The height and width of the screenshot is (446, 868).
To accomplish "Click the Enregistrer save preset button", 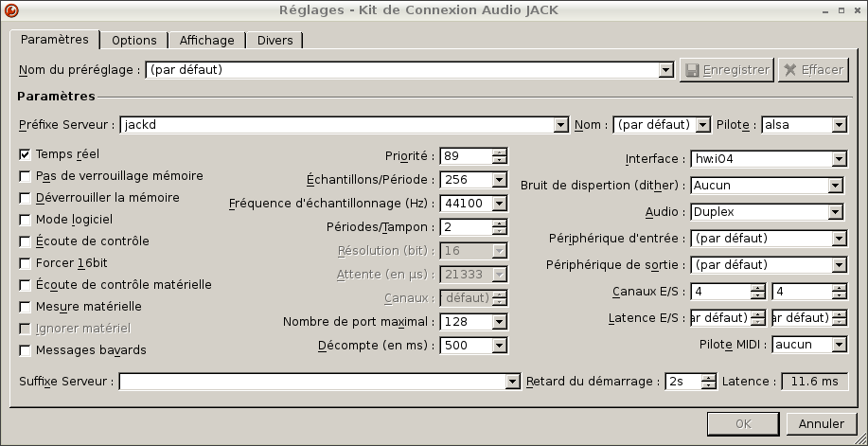I will point(725,70).
